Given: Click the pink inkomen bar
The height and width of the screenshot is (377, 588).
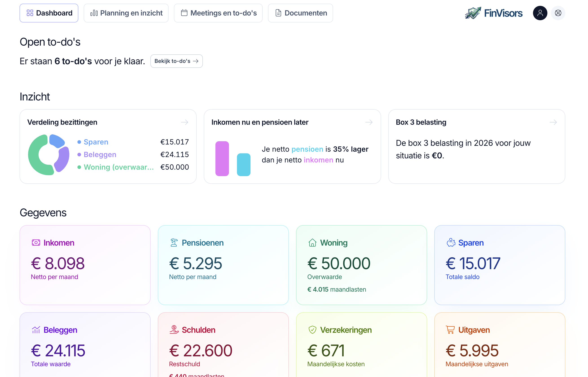Looking at the screenshot, I should point(222,158).
